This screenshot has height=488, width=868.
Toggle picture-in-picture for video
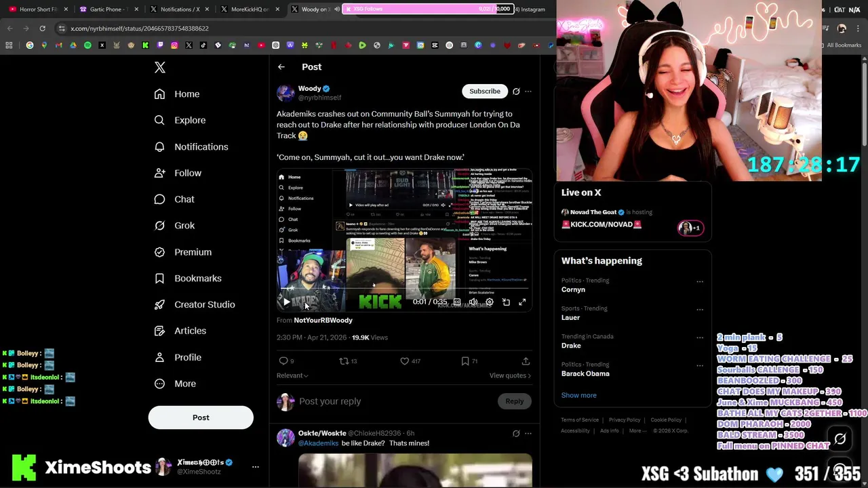pyautogui.click(x=506, y=302)
